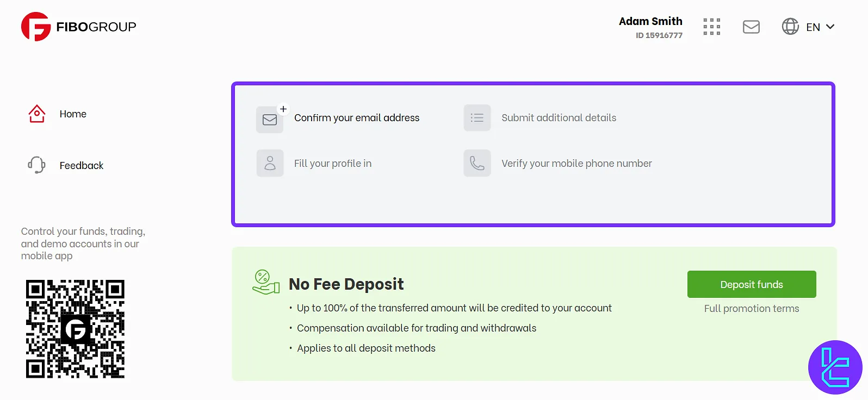This screenshot has width=868, height=400.
Task: Click the phone verification icon
Action: pyautogui.click(x=477, y=163)
